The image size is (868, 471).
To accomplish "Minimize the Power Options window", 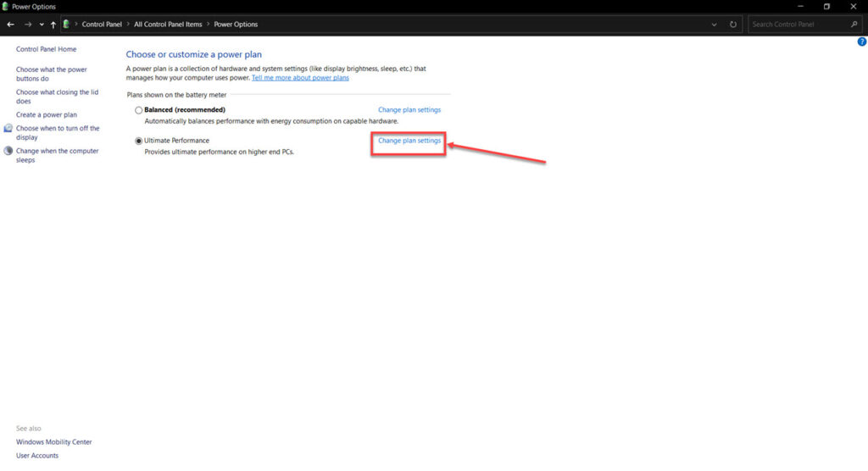I will tap(800, 7).
